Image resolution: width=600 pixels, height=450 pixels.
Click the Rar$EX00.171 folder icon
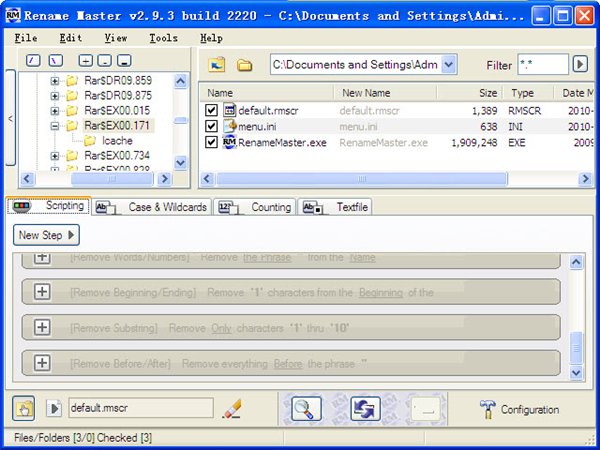click(72, 125)
